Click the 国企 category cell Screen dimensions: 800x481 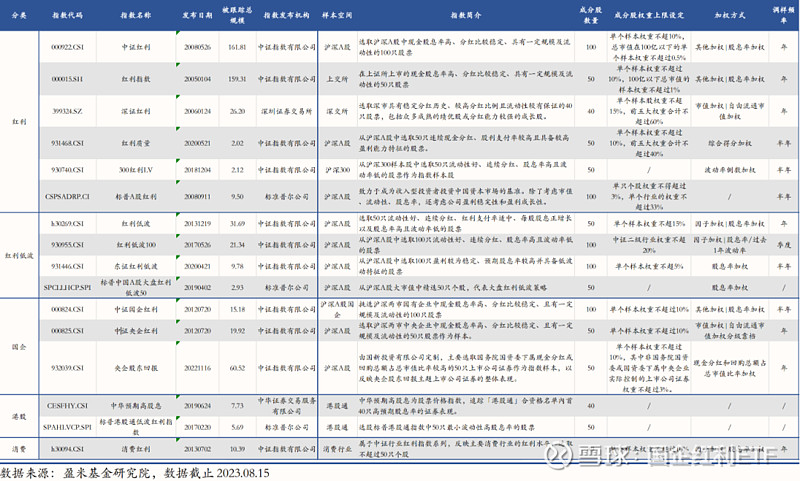(x=19, y=347)
